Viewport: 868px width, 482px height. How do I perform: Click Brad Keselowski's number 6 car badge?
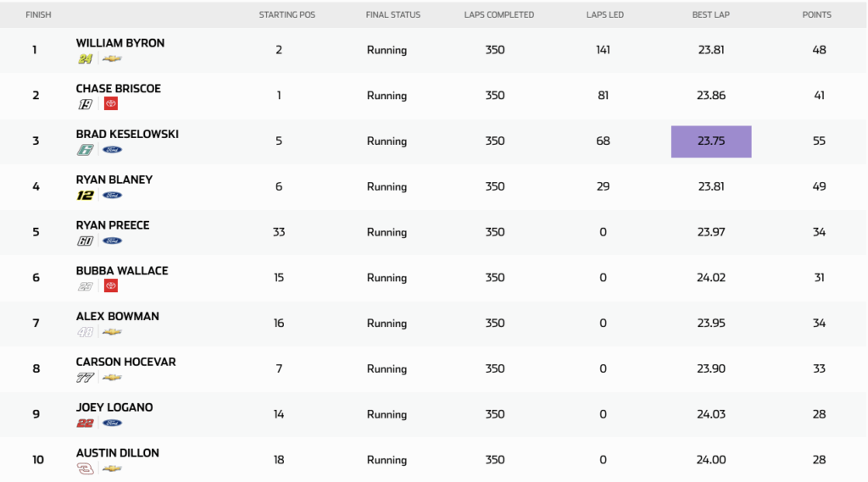click(x=85, y=150)
